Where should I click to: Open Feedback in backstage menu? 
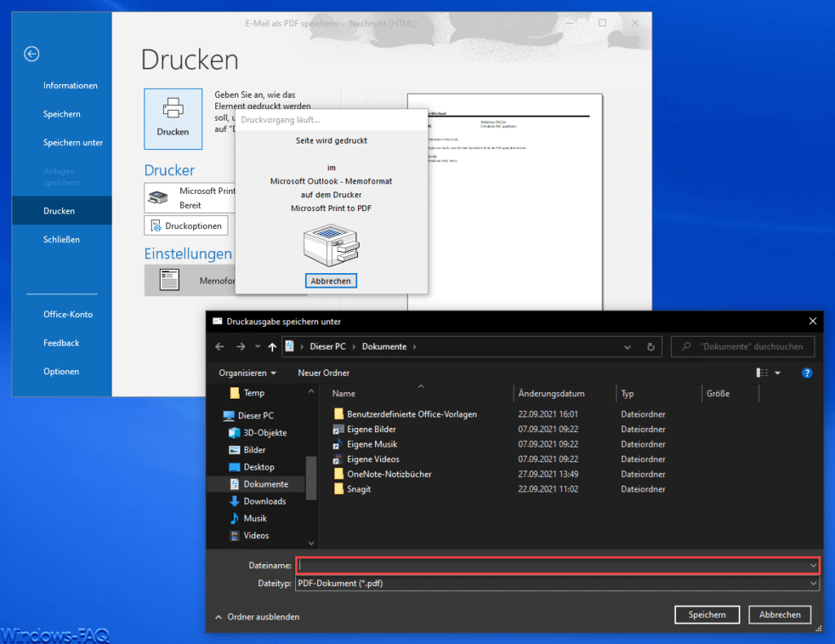coord(61,343)
